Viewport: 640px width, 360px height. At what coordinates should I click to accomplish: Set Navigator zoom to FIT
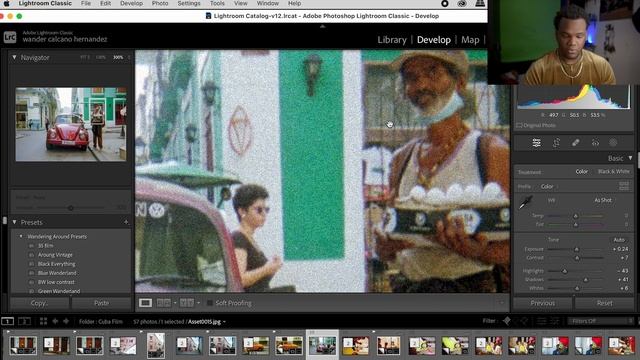(x=84, y=58)
